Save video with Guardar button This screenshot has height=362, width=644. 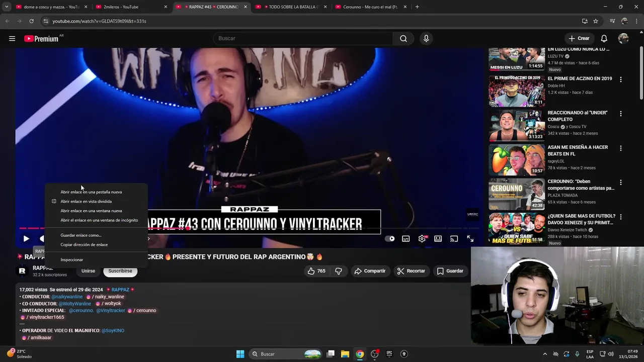(x=450, y=271)
